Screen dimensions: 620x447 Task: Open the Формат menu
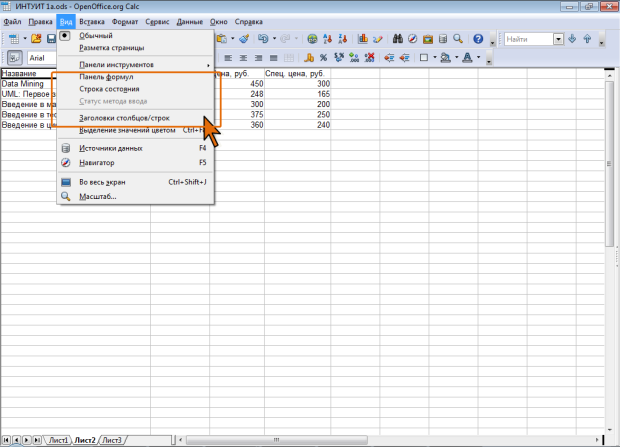pos(126,20)
